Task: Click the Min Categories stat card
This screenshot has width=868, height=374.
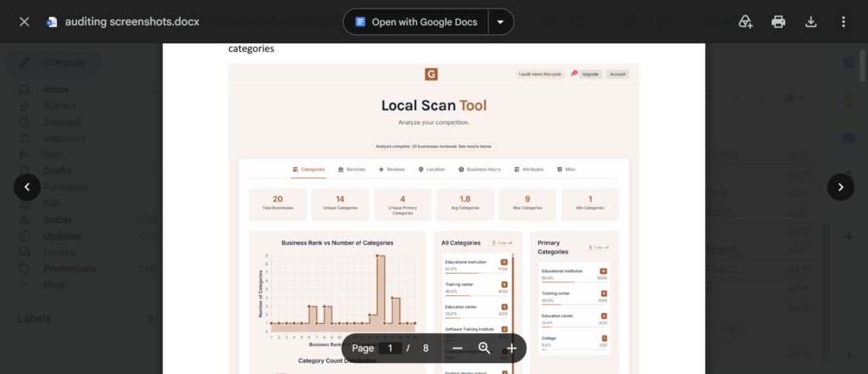Action: [590, 204]
